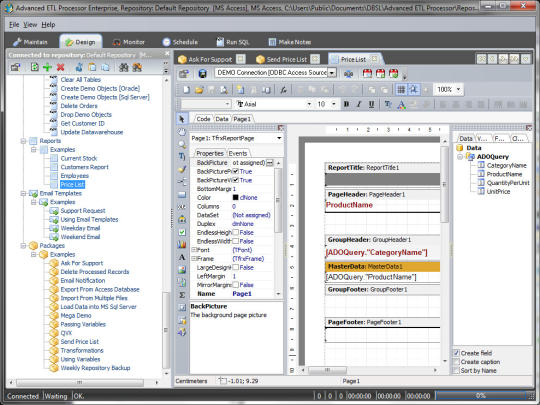540x405 pixels.
Task: Click the open report folder icon
Action: point(199,90)
